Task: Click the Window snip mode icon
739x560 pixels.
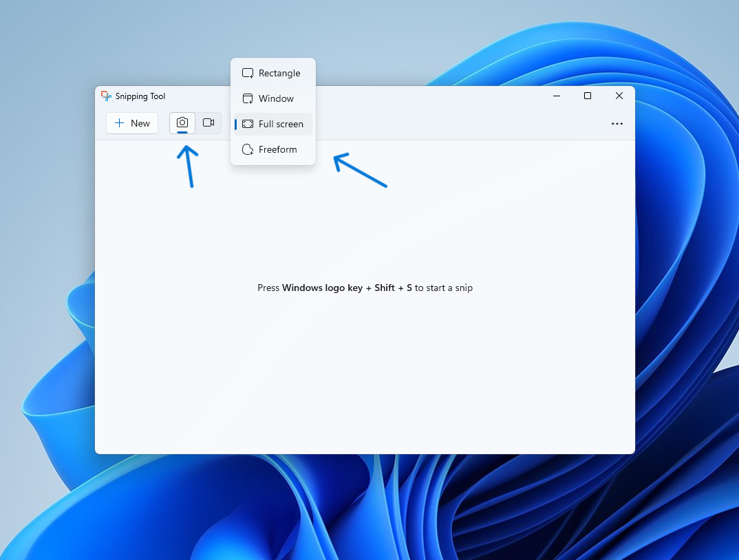Action: (x=247, y=98)
